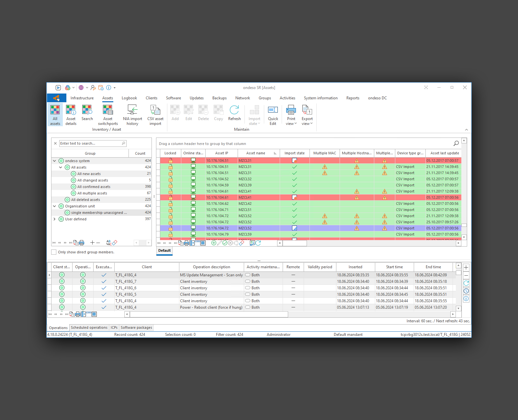
Task: Click asset grid horizontal scrollbar thumb
Action: [x=295, y=243]
